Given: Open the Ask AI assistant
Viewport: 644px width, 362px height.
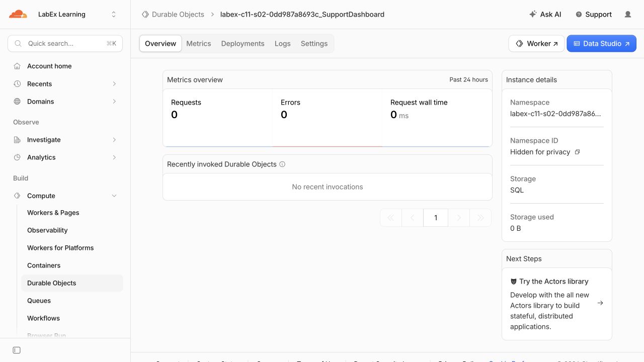Looking at the screenshot, I should click(545, 14).
